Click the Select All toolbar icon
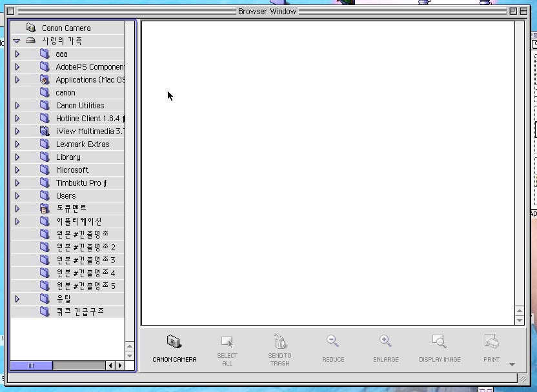 point(227,342)
